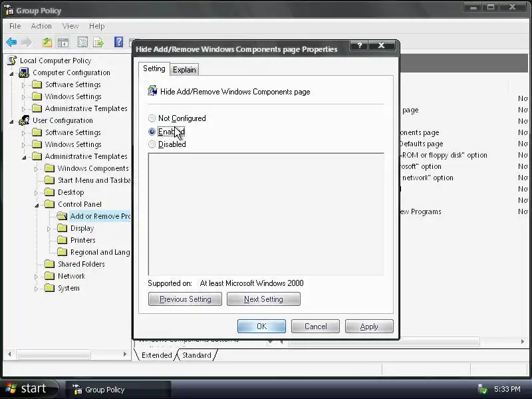The width and height of the screenshot is (532, 399).
Task: Switch to the Explain tab
Action: 184,70
